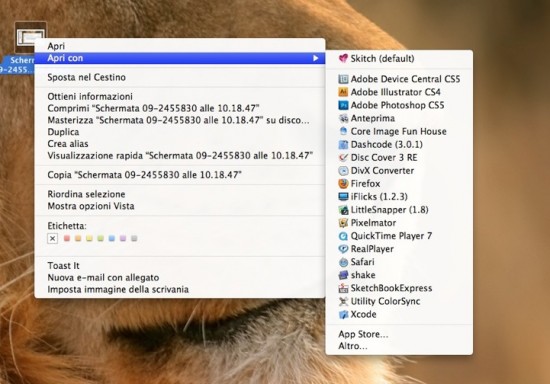550x384 pixels.
Task: Click Duplica menu entry
Action: pos(180,132)
